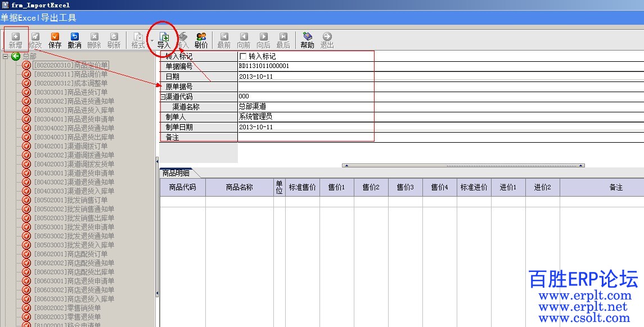Click the 新增 (New) toolbar icon
This screenshot has width=644, height=327.
point(16,40)
